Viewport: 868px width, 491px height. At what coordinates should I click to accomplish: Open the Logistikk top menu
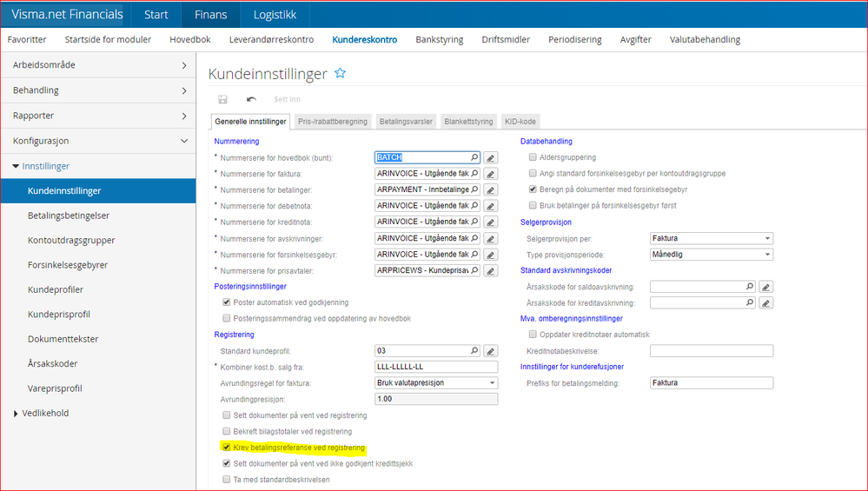[x=275, y=15]
